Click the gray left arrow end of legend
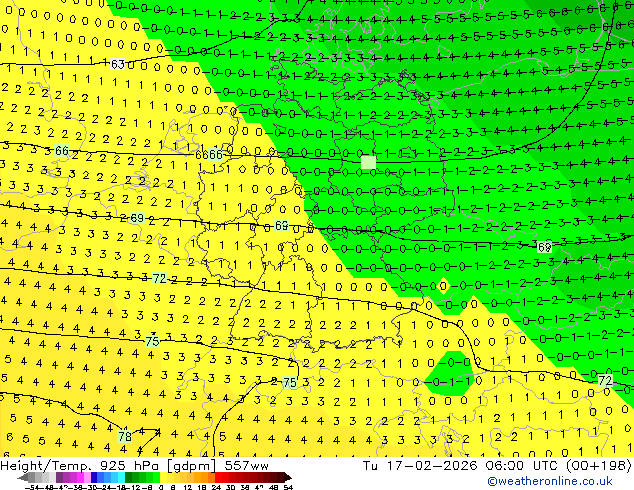Viewport: 634px width, 490px height. pyautogui.click(x=23, y=478)
